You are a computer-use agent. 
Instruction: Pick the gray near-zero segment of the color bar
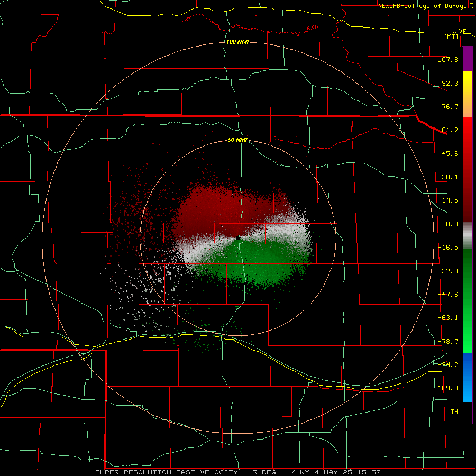pyautogui.click(x=467, y=235)
